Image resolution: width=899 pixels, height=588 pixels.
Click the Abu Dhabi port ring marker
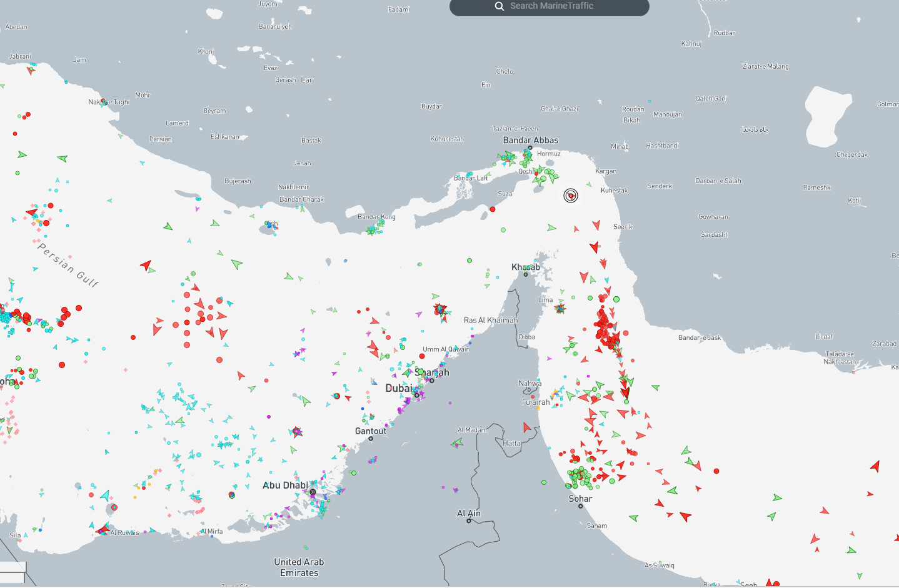(x=313, y=492)
